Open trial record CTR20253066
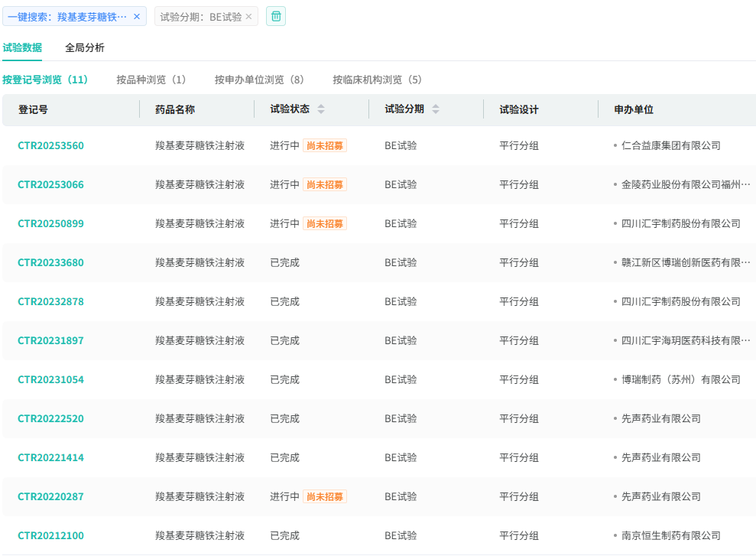Viewport: 756px width, 556px height. pyautogui.click(x=51, y=184)
